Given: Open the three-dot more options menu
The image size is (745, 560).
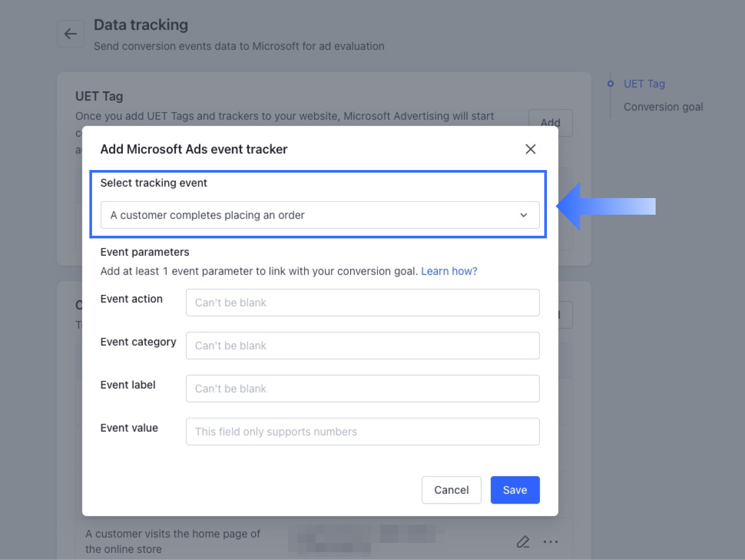Looking at the screenshot, I should (x=550, y=542).
